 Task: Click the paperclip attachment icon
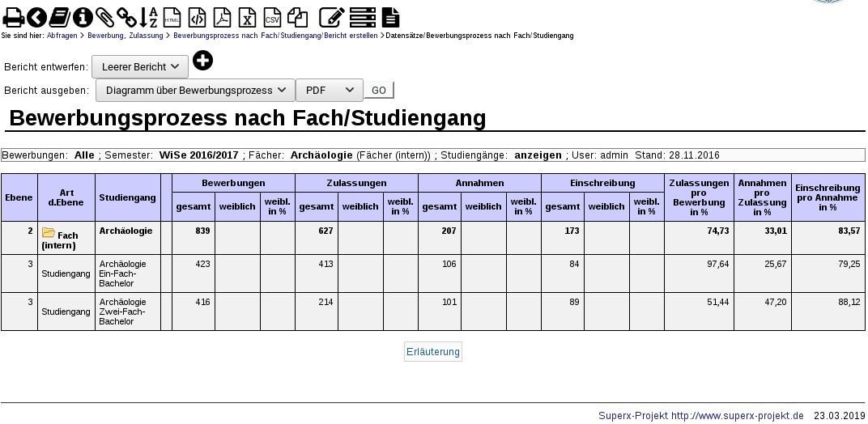[x=104, y=17]
